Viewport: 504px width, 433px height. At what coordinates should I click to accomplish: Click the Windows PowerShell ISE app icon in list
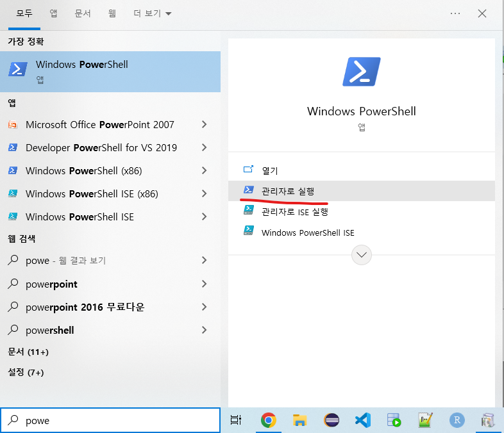point(13,216)
